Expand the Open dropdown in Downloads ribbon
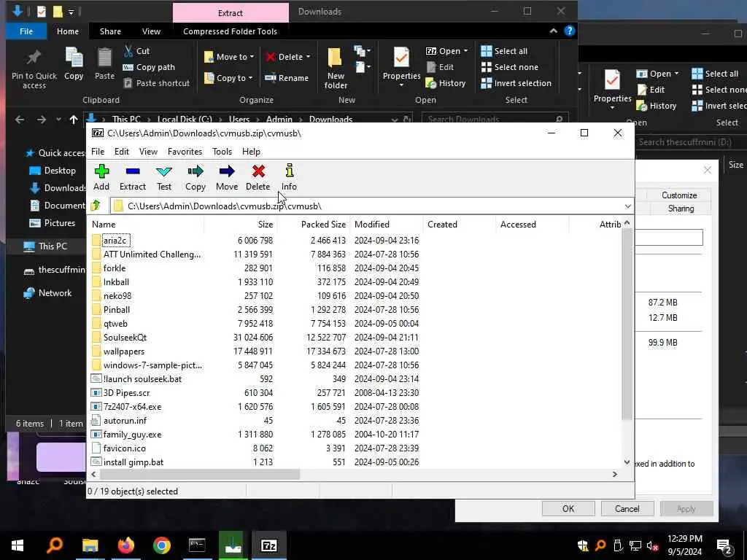747x560 pixels. [465, 51]
